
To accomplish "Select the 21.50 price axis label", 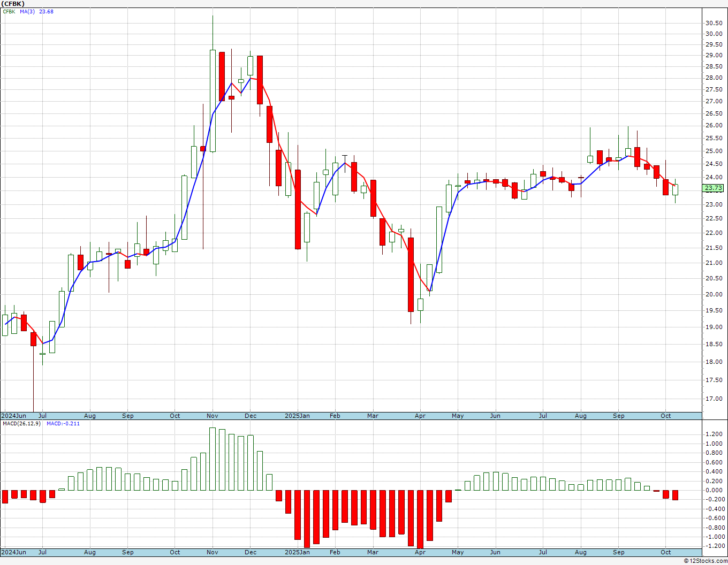I will (713, 248).
